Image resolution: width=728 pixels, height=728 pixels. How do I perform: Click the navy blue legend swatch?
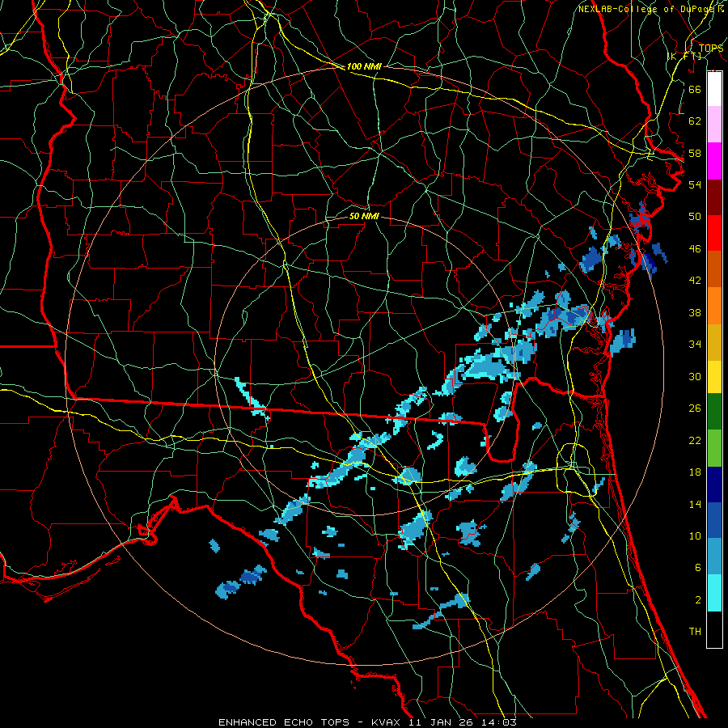pyautogui.click(x=714, y=485)
